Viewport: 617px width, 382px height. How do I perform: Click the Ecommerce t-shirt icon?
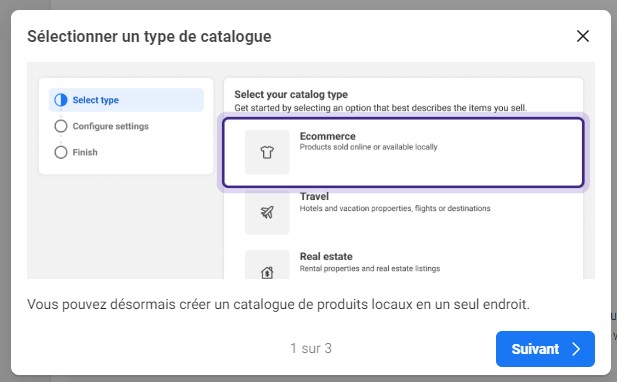(267, 152)
